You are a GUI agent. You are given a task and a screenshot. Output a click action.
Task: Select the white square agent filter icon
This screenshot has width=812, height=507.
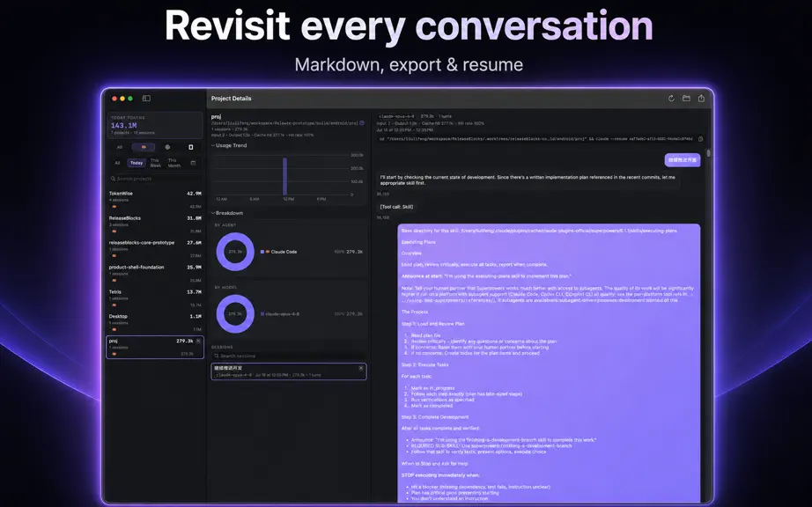tap(190, 148)
